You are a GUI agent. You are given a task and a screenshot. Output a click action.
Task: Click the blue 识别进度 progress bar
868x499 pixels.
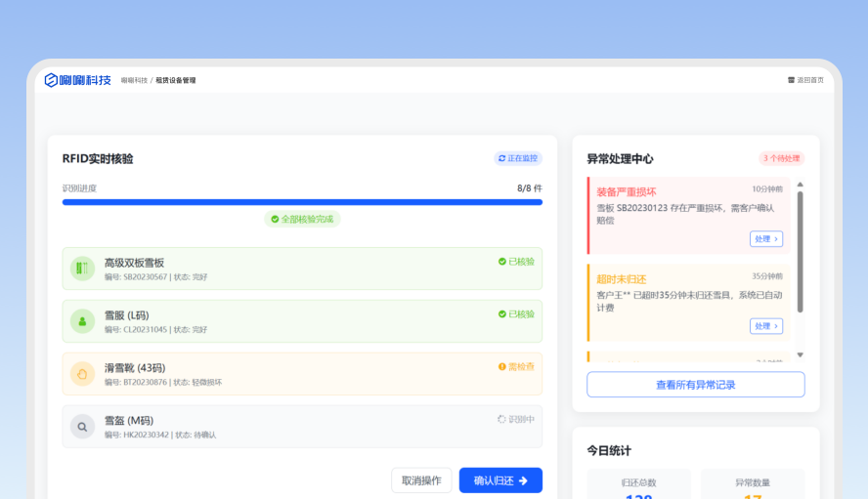[302, 202]
